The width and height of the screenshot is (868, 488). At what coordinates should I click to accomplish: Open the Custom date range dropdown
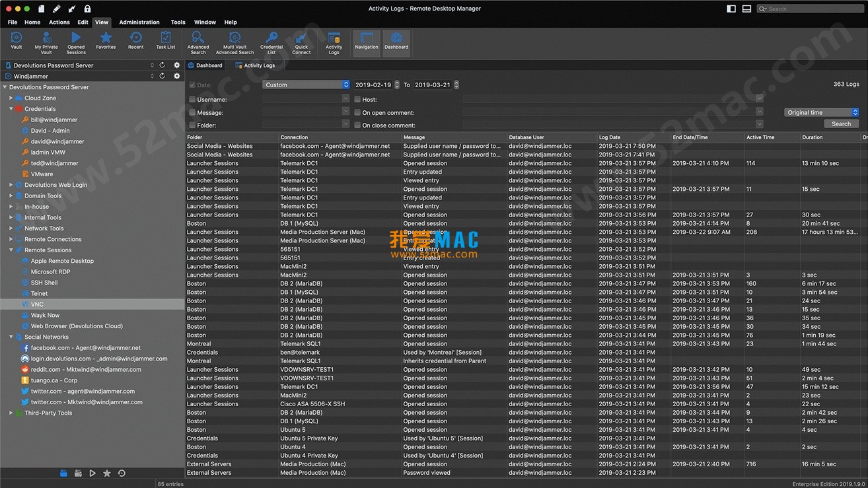click(306, 85)
